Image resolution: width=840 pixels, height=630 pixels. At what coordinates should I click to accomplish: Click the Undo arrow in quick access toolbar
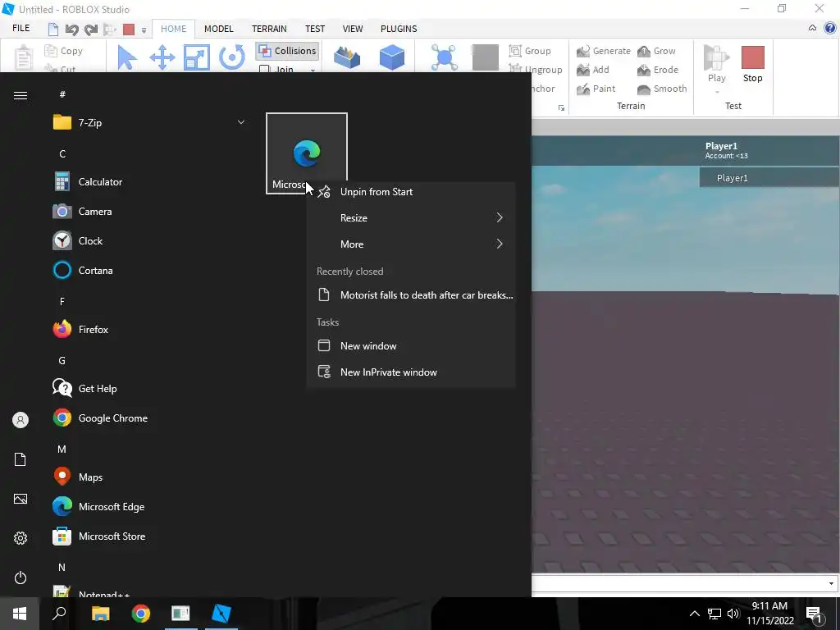72,30
